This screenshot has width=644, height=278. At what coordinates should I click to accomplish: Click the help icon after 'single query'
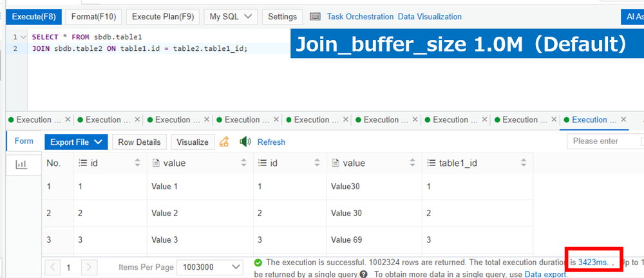tap(364, 274)
